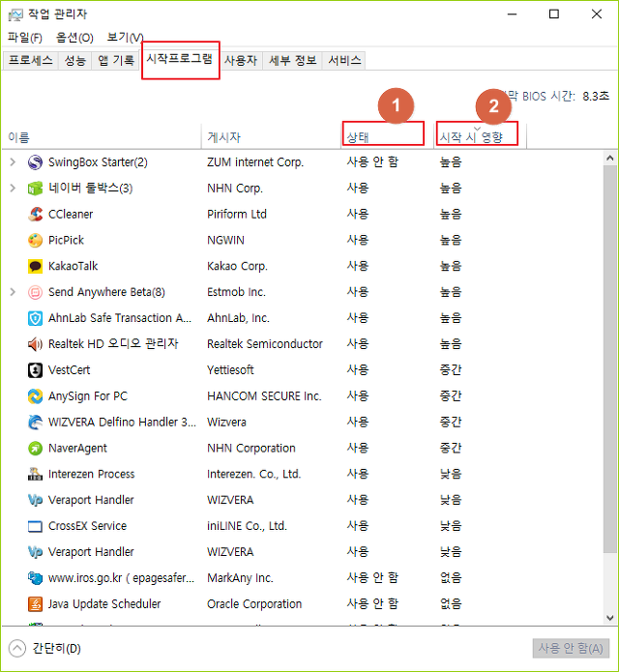
Task: Click the WIZVERA Delfino Handler icon
Action: [x=35, y=423]
